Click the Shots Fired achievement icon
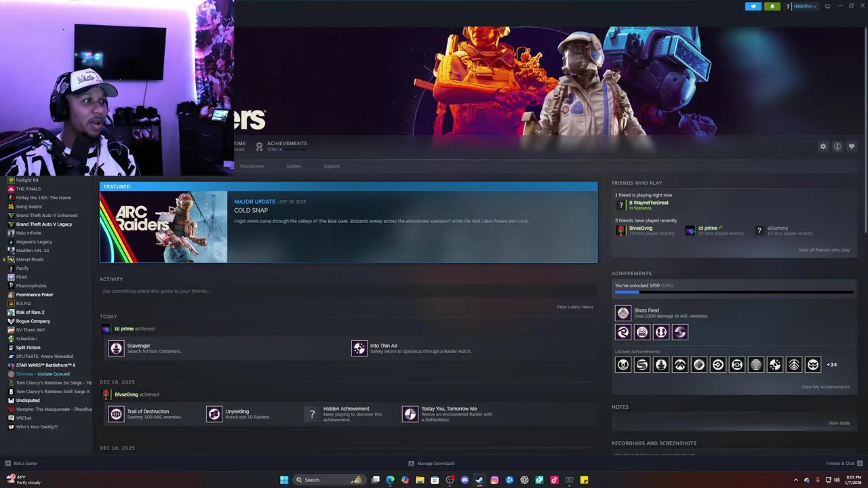 (x=623, y=313)
